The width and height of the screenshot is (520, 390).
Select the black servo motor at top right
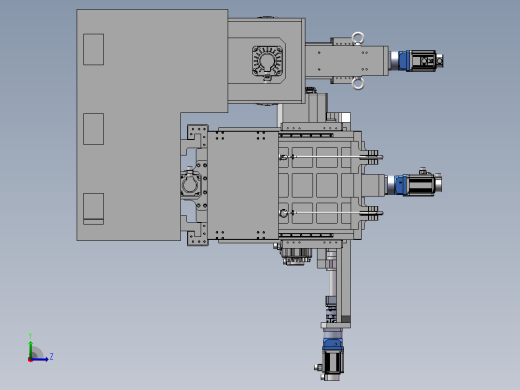(x=423, y=61)
